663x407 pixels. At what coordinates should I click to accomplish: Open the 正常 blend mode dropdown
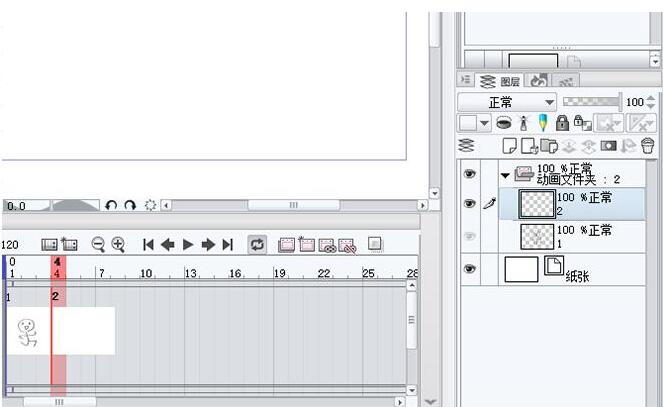[507, 102]
